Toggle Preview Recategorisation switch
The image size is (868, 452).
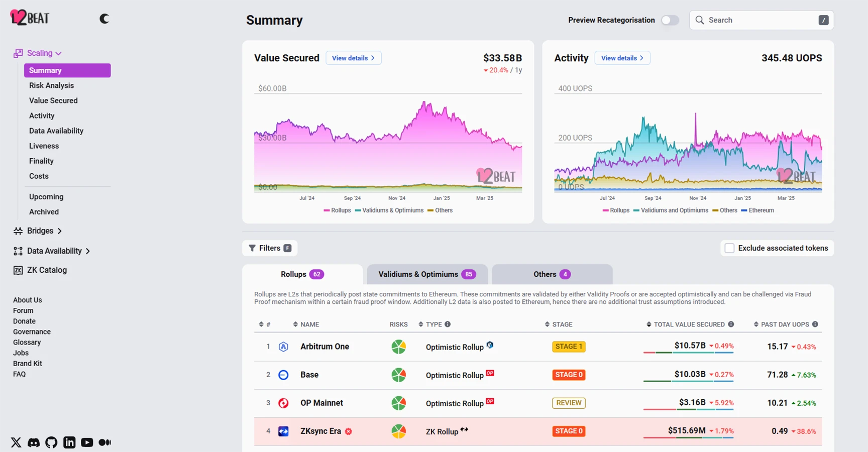670,20
